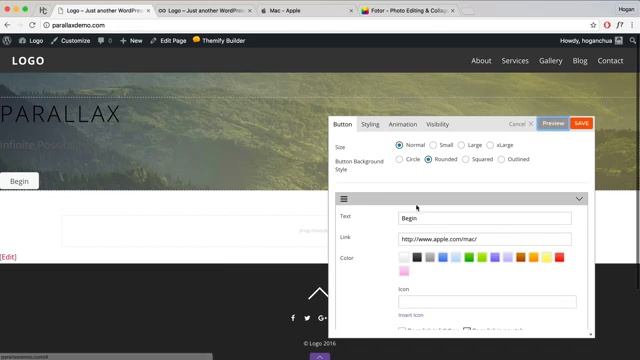Switch to the Mac - Apple browser tab

coord(307,11)
